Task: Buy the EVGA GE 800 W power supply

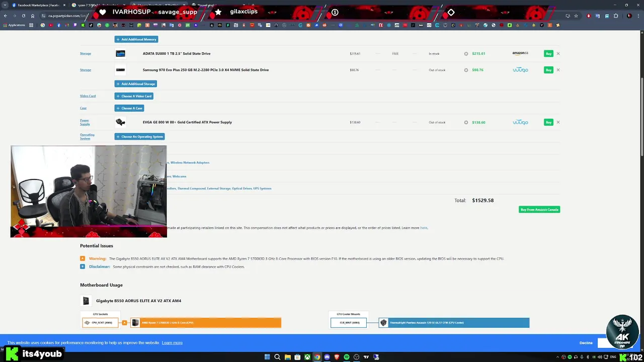Action: click(x=548, y=122)
